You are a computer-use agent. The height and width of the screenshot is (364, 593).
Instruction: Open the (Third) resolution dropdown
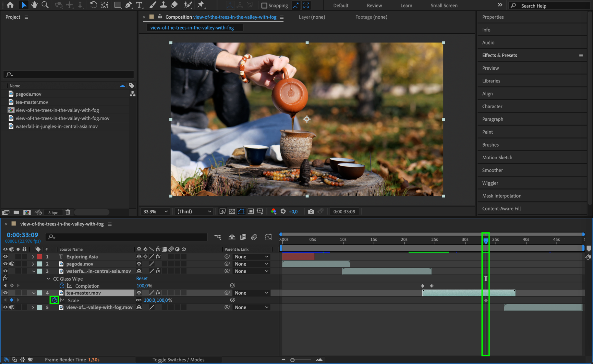194,212
